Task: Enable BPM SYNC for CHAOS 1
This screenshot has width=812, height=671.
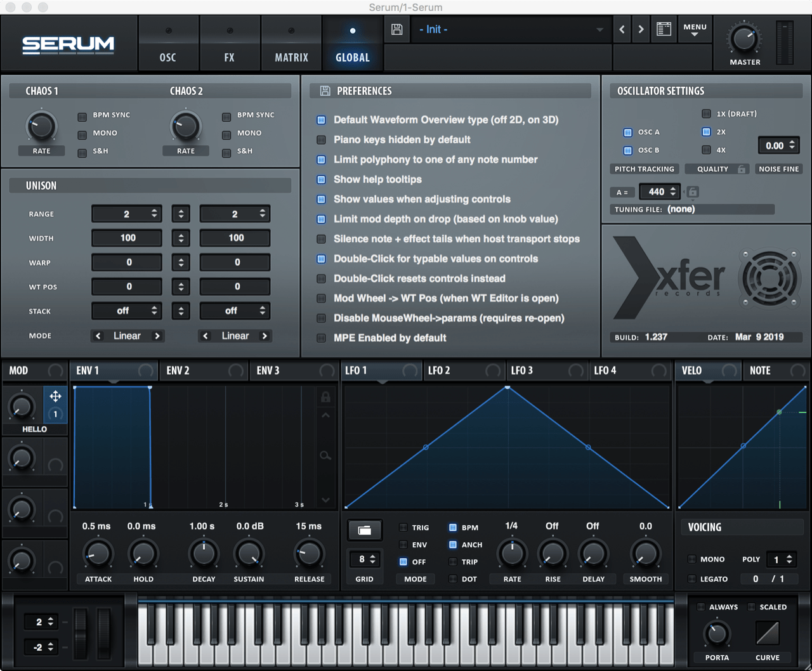Action: click(82, 115)
